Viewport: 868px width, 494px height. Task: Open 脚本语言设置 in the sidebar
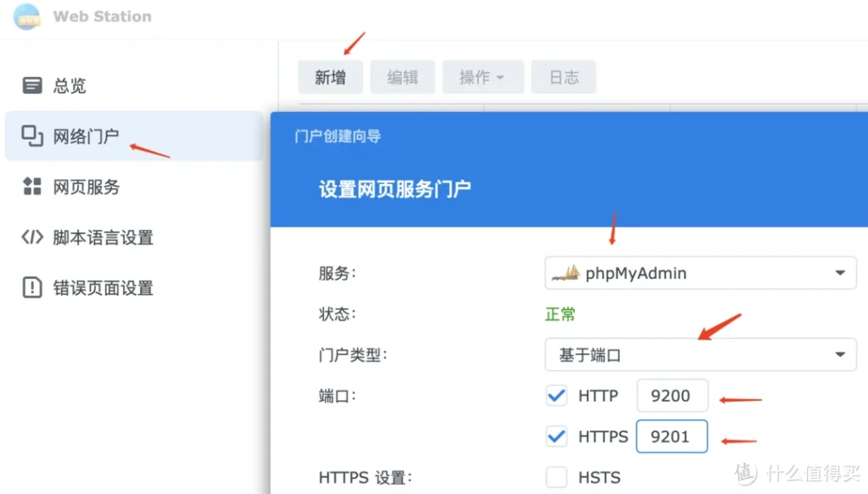click(103, 237)
